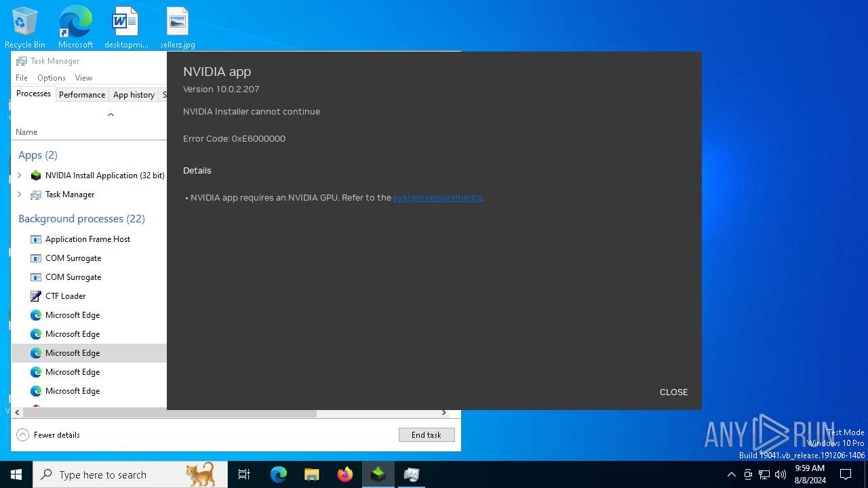Viewport: 868px width, 488px height.
Task: Open the network tray icon
Action: [764, 474]
